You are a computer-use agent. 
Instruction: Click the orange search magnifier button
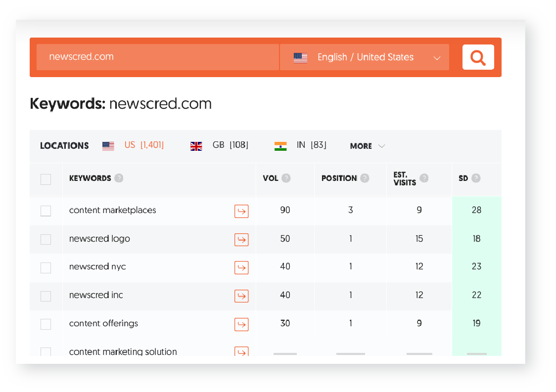tap(478, 57)
